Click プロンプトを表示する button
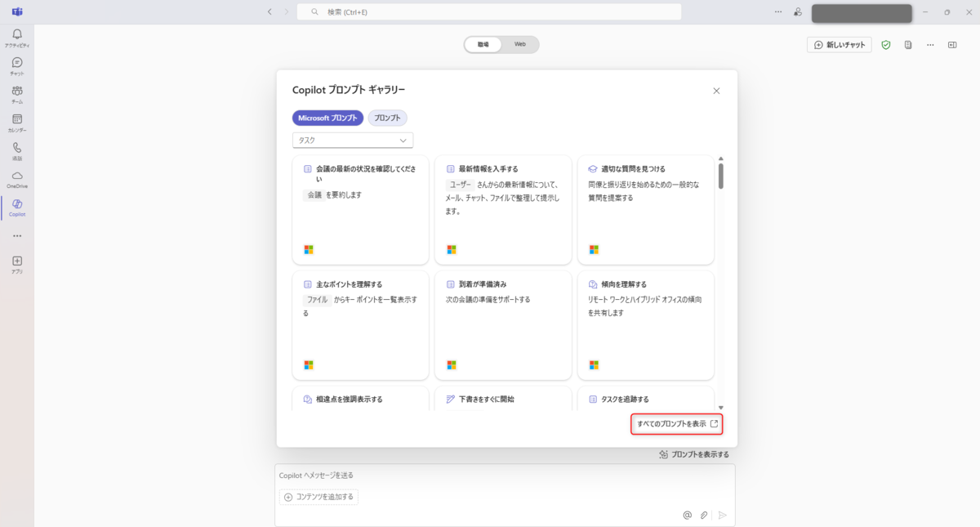This screenshot has width=980, height=527. [694, 454]
